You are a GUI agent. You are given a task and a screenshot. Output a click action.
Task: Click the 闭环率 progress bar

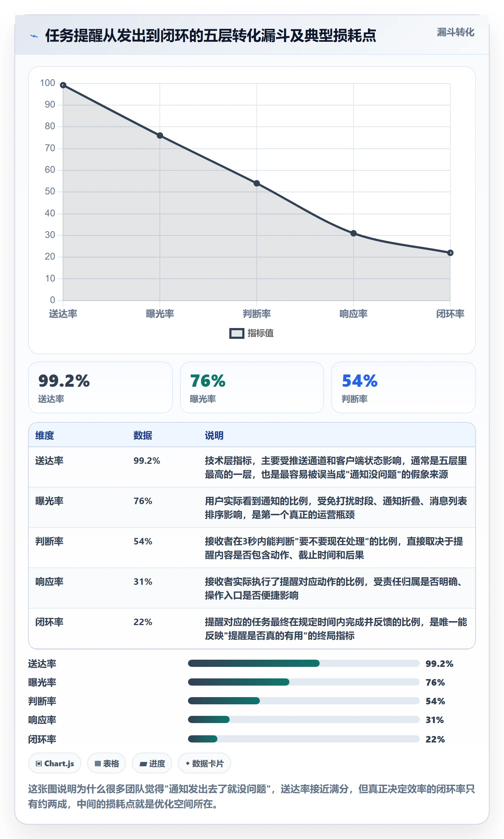click(304, 739)
